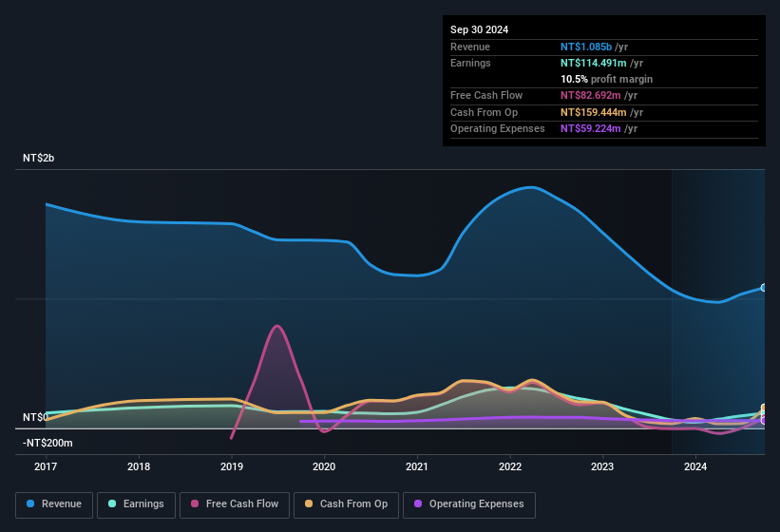
Task: Click the 2018 x-axis label
Action: [x=139, y=466]
